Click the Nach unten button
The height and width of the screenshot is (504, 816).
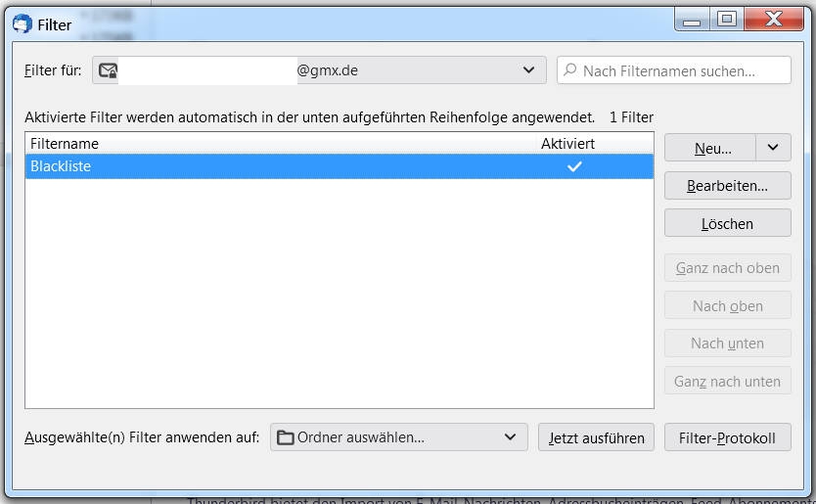click(x=727, y=344)
